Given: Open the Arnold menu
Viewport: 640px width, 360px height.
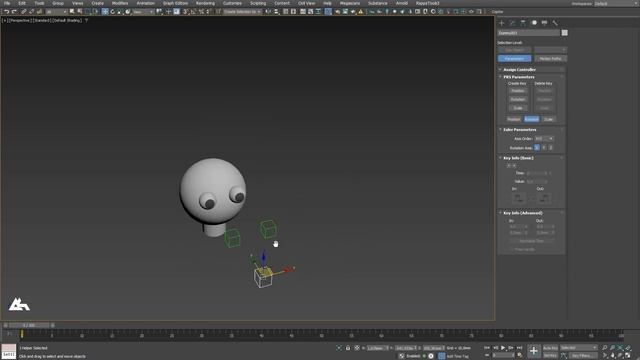Looking at the screenshot, I should (402, 3).
